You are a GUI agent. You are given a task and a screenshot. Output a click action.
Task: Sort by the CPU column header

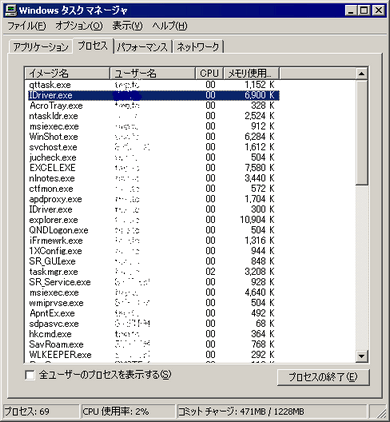pyautogui.click(x=209, y=73)
